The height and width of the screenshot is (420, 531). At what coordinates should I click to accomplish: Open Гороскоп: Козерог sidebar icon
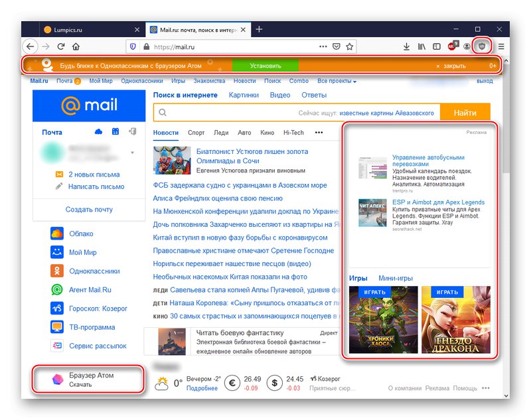tap(57, 309)
